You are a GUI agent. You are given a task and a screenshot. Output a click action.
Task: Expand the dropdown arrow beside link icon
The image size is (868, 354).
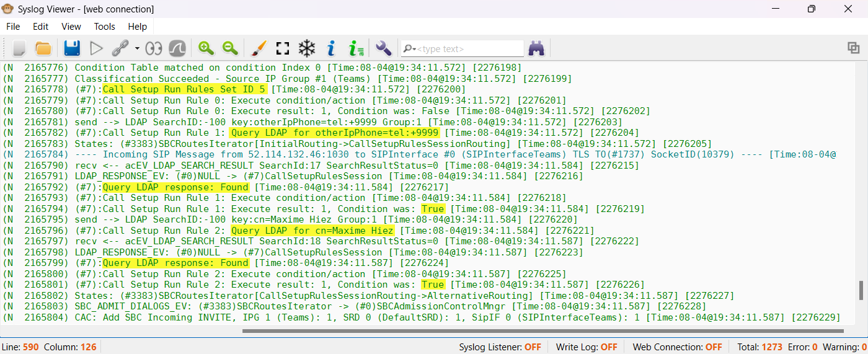point(136,48)
